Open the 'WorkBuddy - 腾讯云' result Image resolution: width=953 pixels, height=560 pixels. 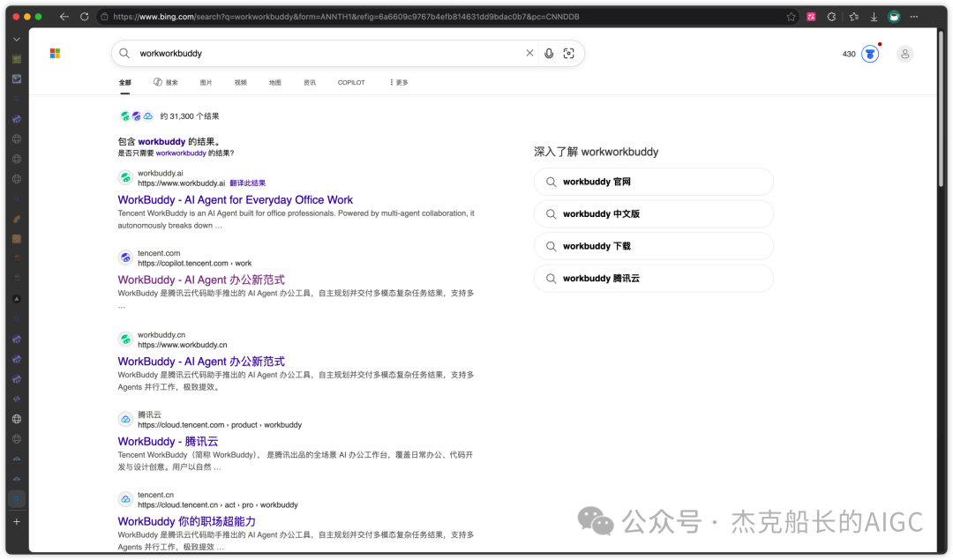[168, 442]
